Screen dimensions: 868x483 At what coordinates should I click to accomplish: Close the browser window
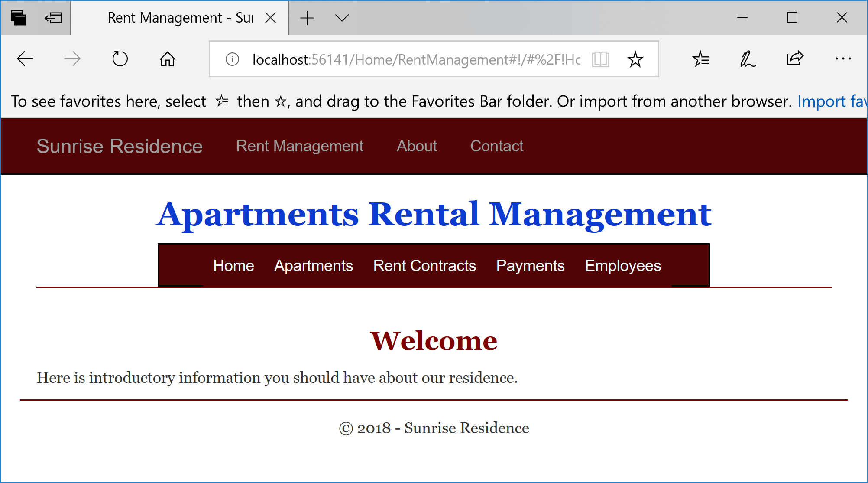tap(842, 18)
